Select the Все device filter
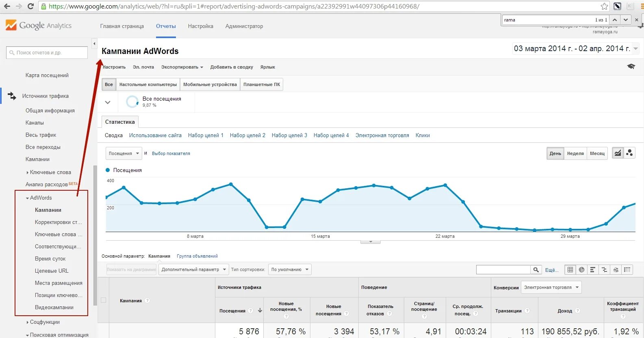Viewport: 644px width, 338px height. pos(109,84)
